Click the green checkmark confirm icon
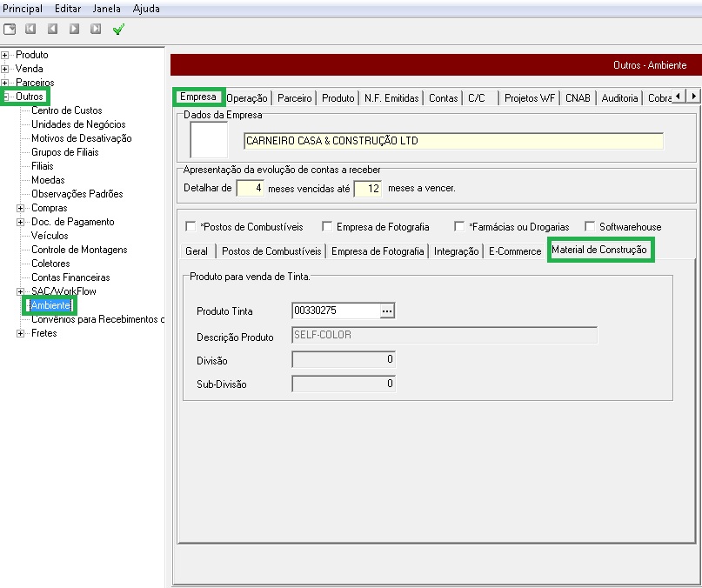Viewport: 702px width, 588px height. click(x=118, y=29)
